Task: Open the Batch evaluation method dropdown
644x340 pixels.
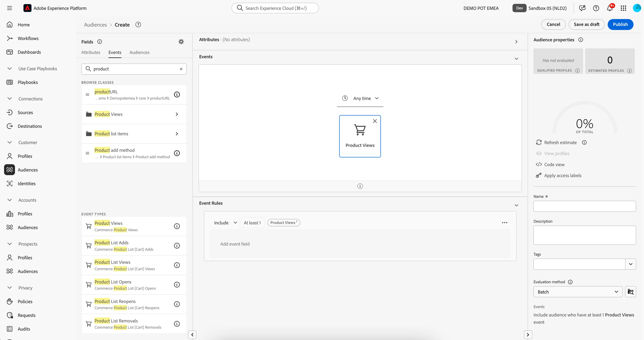Action: 578,292
